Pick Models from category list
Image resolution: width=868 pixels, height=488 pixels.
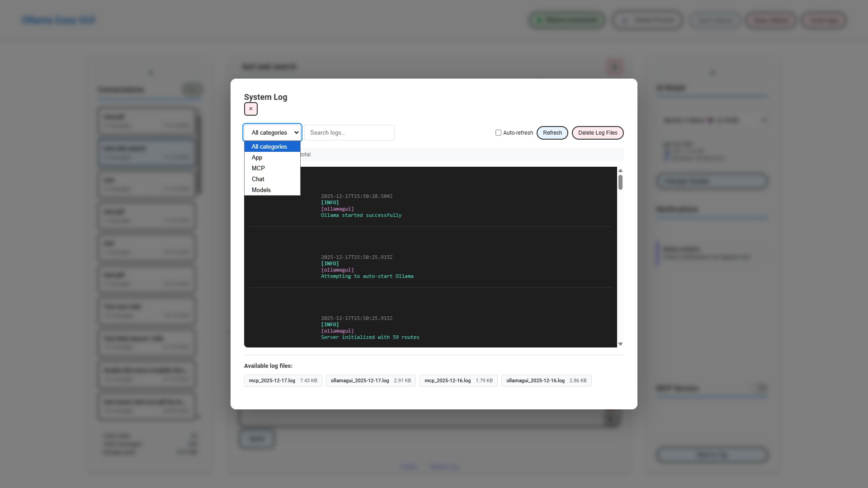tap(261, 190)
